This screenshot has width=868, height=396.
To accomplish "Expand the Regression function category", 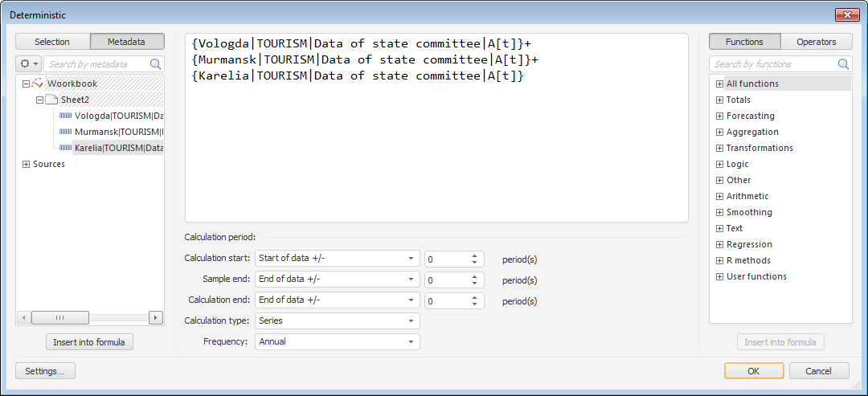I will click(x=719, y=244).
